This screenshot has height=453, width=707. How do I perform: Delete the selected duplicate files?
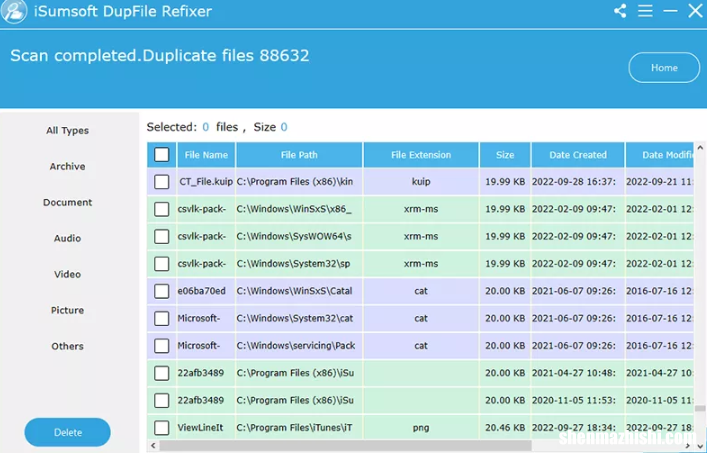pyautogui.click(x=68, y=432)
